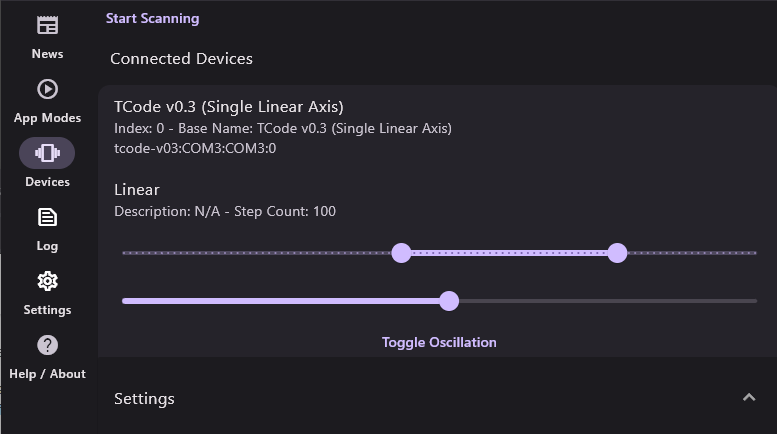
Task: Click the lower range slider handle
Action: coord(401,253)
